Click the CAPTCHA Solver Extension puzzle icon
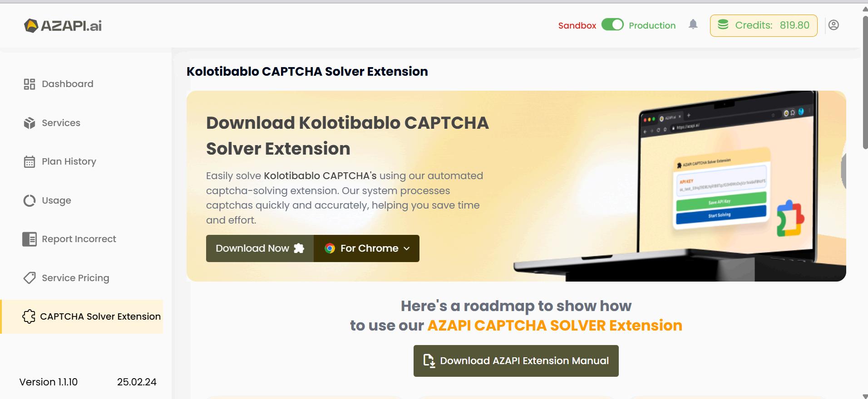This screenshot has width=868, height=399. 29,316
